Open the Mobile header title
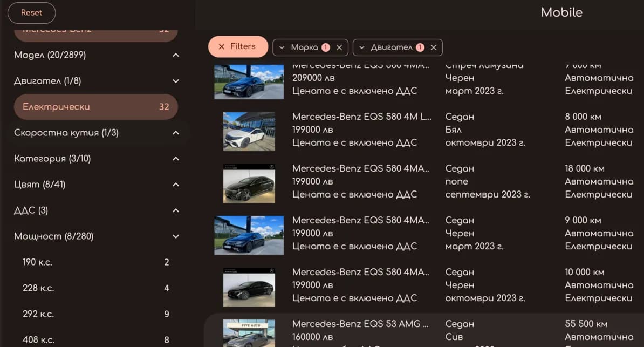Screen dimensions: 644x347 pyautogui.click(x=561, y=12)
